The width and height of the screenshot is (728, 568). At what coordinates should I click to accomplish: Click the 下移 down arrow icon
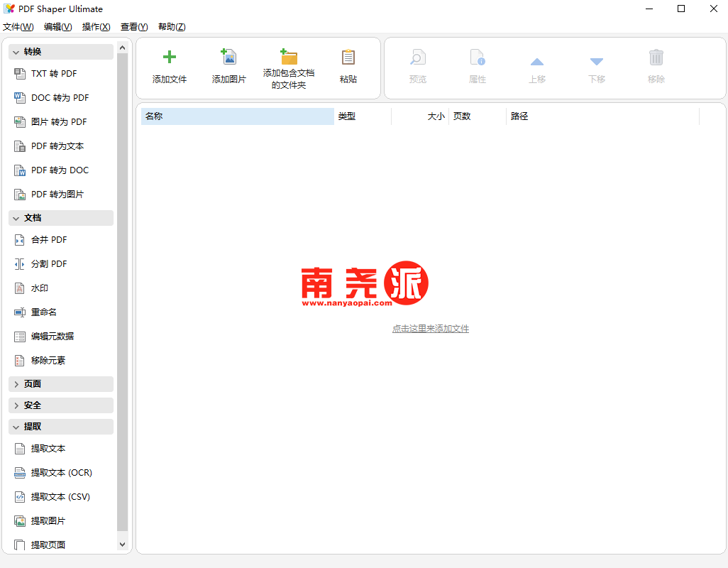coord(596,61)
